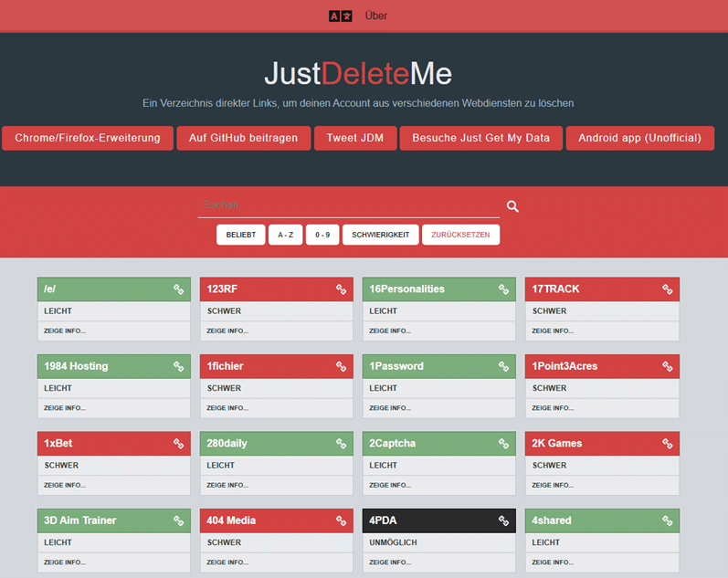Viewport: 728px width, 578px height.
Task: Click the search magnifier icon
Action: click(512, 206)
